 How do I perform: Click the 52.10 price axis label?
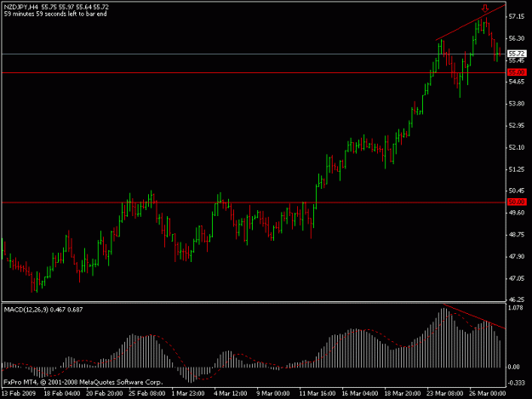(x=517, y=147)
